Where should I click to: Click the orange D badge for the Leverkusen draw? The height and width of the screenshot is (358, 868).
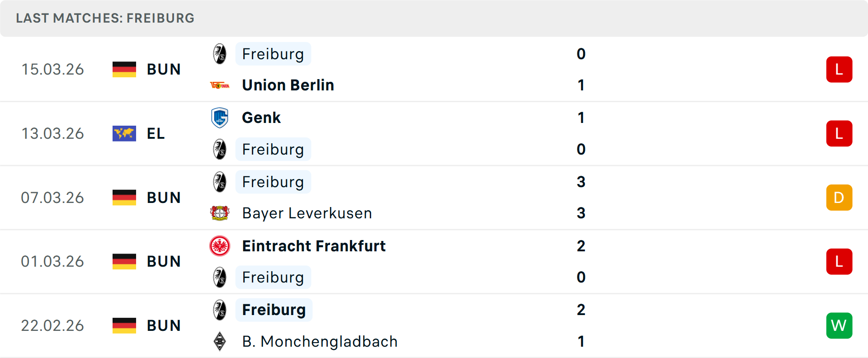(839, 198)
